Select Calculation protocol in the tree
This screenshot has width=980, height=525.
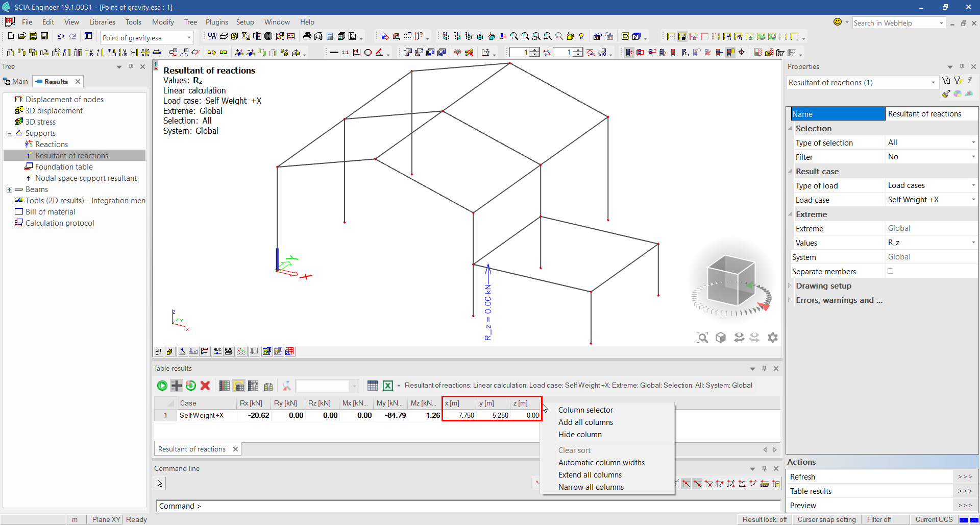click(60, 223)
